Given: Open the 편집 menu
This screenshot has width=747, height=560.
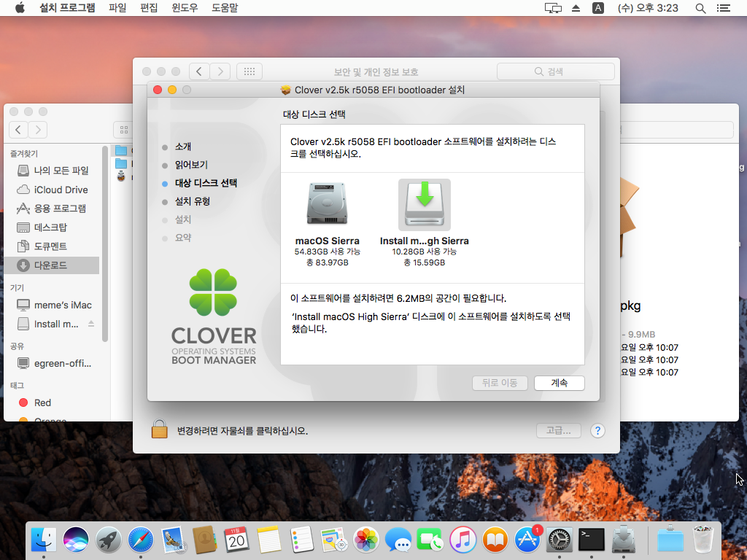Looking at the screenshot, I should (x=149, y=7).
